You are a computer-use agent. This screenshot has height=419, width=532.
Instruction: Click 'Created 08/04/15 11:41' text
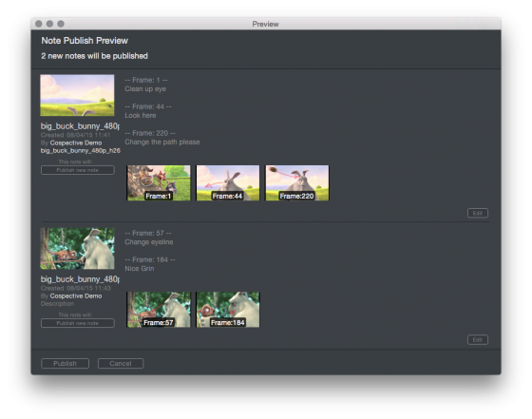76,135
